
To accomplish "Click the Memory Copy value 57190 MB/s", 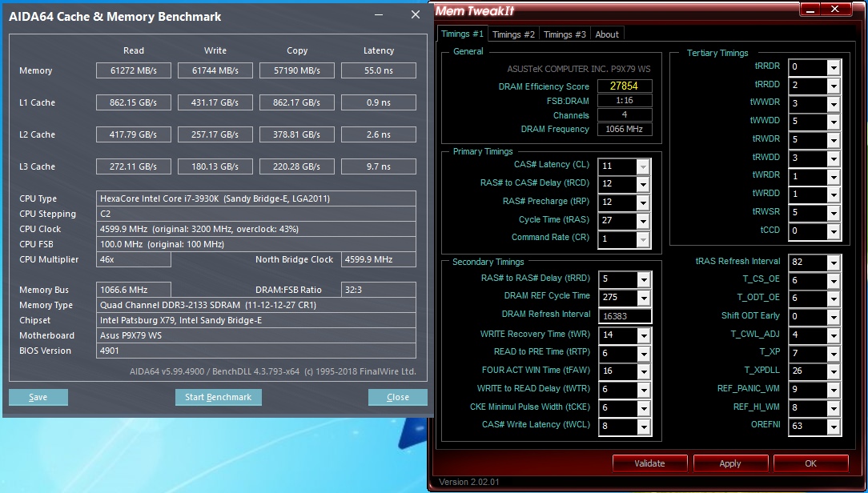I will [x=297, y=70].
